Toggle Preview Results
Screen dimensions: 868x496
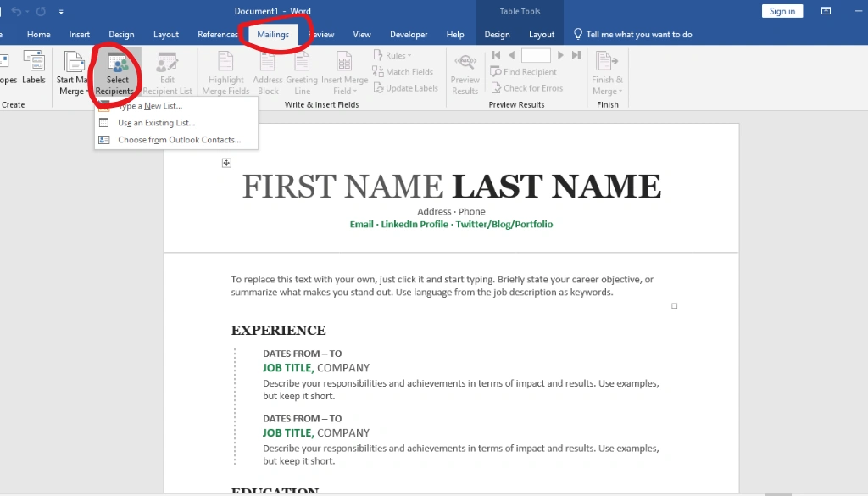click(x=465, y=73)
